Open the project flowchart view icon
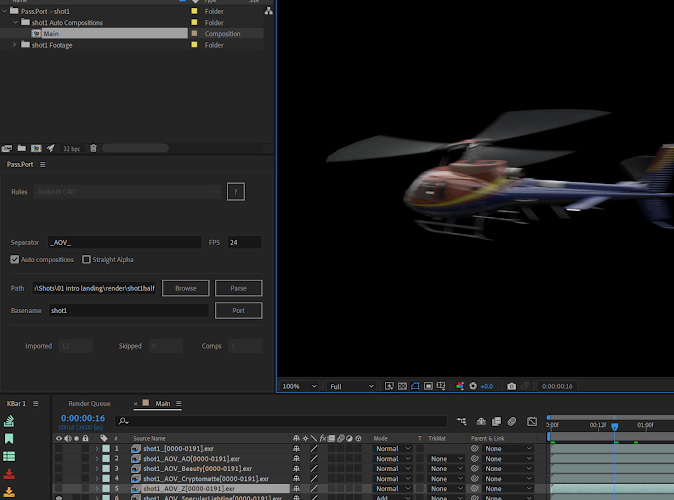The image size is (674, 500). pos(269,11)
